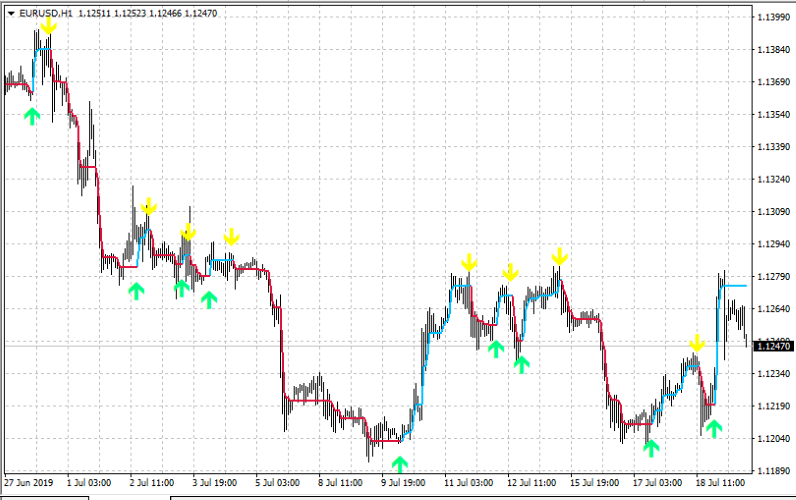
Task: Click the yellow arrow above the 12 Jul 11:00 label
Action: (511, 272)
